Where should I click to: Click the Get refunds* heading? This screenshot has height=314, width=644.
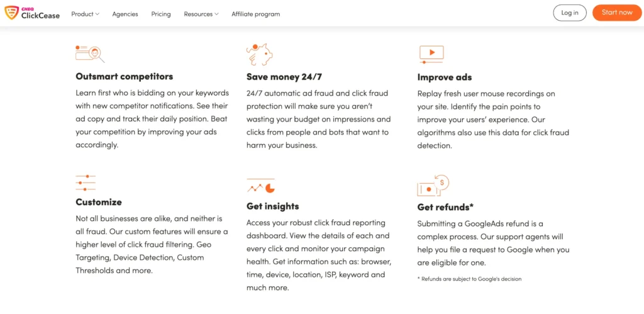point(445,207)
